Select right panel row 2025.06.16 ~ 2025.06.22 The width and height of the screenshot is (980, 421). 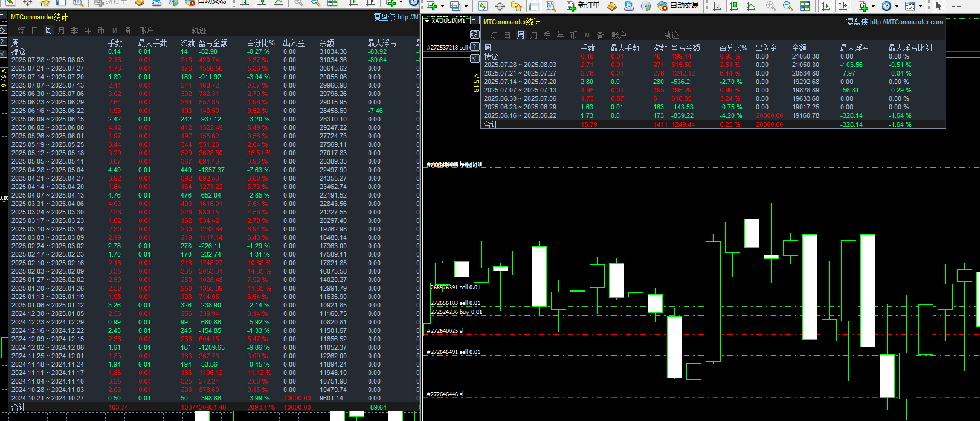point(713,115)
